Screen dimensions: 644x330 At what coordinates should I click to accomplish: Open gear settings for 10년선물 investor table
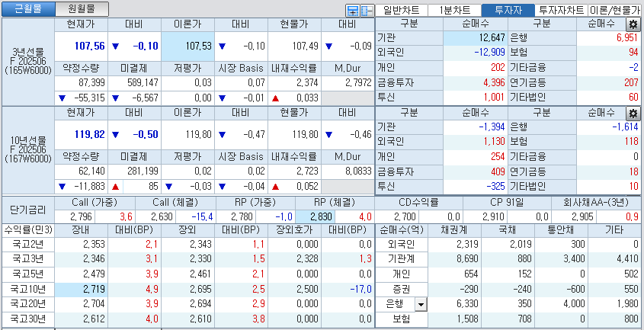click(x=633, y=113)
